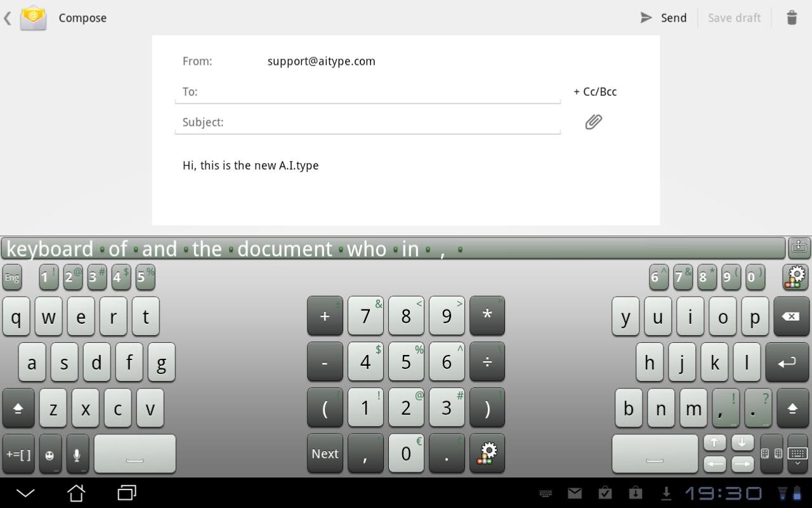The image size is (812, 508).
Task: Tap the close parenthesis key on the number pad
Action: point(487,408)
